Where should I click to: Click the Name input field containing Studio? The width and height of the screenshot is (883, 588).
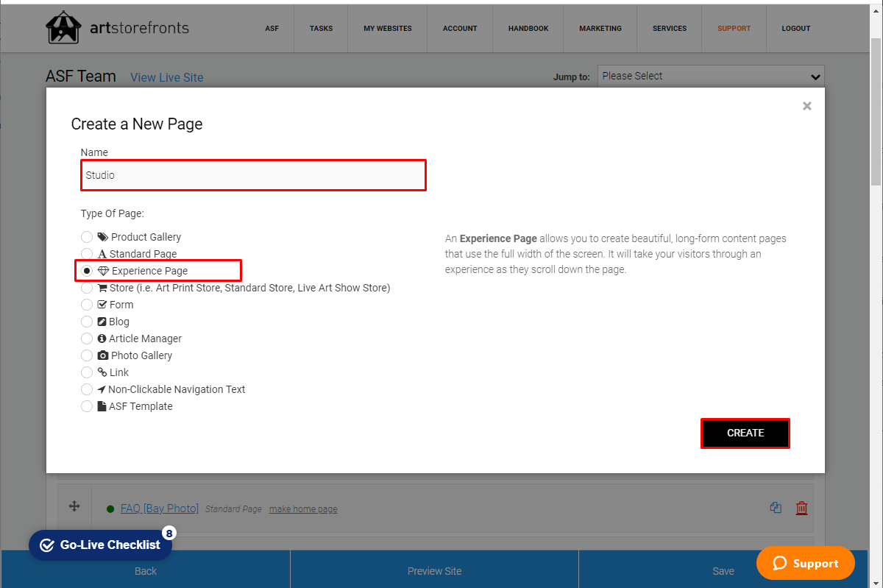pyautogui.click(x=253, y=175)
